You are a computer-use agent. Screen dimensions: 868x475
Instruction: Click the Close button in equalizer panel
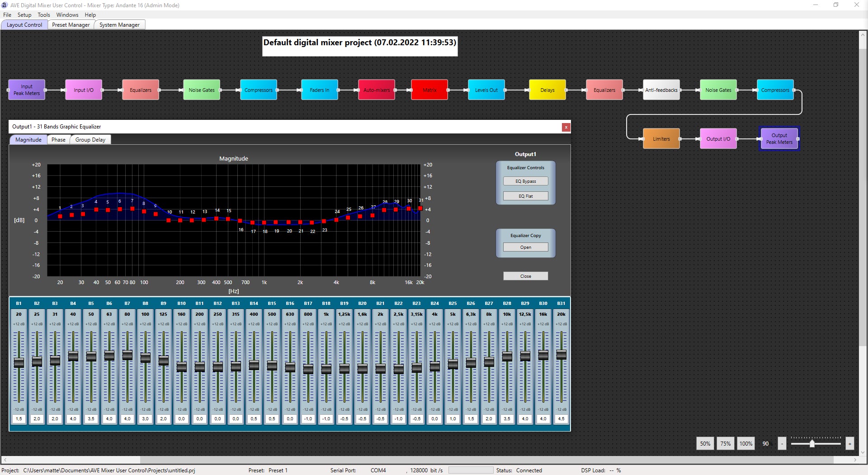pos(526,276)
